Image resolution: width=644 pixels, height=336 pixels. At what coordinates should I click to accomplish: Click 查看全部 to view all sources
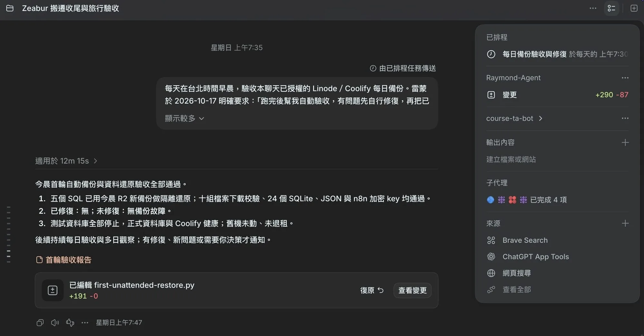pyautogui.click(x=517, y=290)
